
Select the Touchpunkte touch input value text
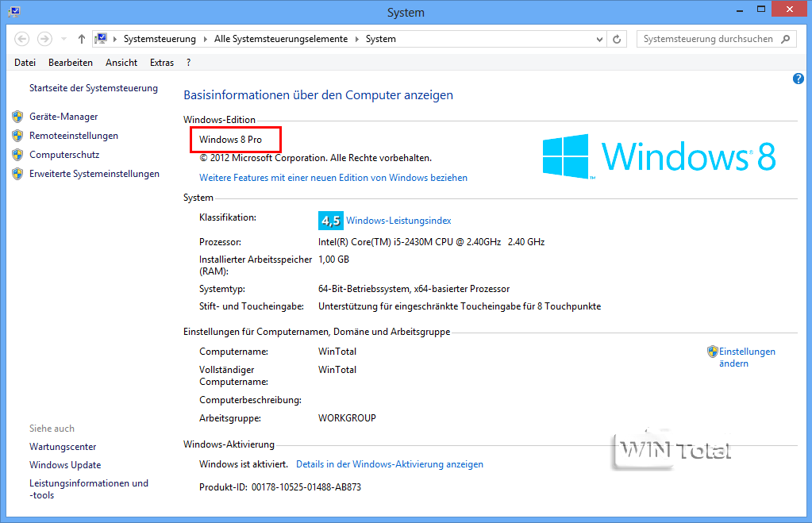click(x=460, y=306)
